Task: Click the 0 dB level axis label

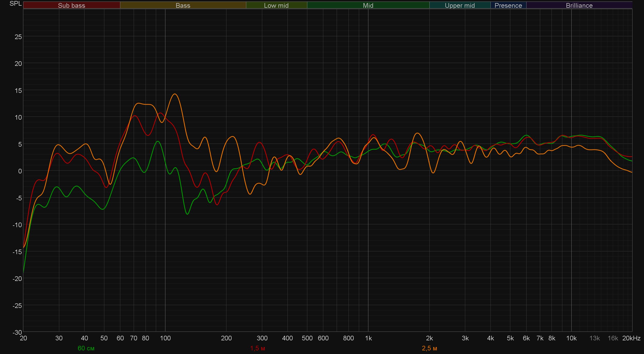Action: pos(20,171)
